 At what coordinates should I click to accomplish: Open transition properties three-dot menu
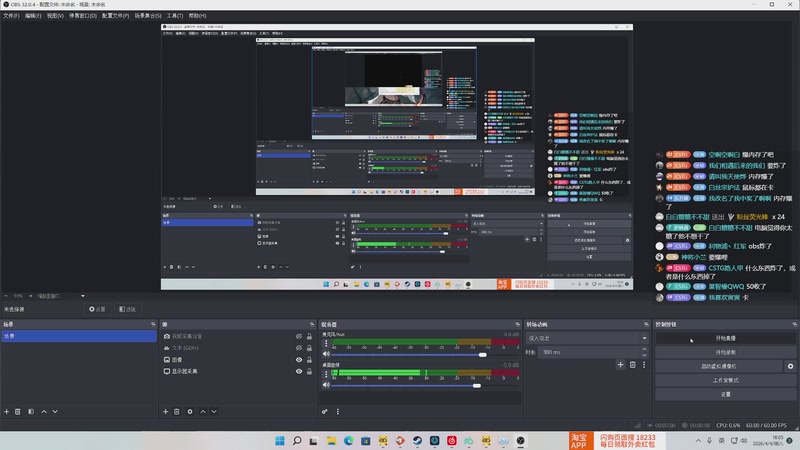click(644, 365)
